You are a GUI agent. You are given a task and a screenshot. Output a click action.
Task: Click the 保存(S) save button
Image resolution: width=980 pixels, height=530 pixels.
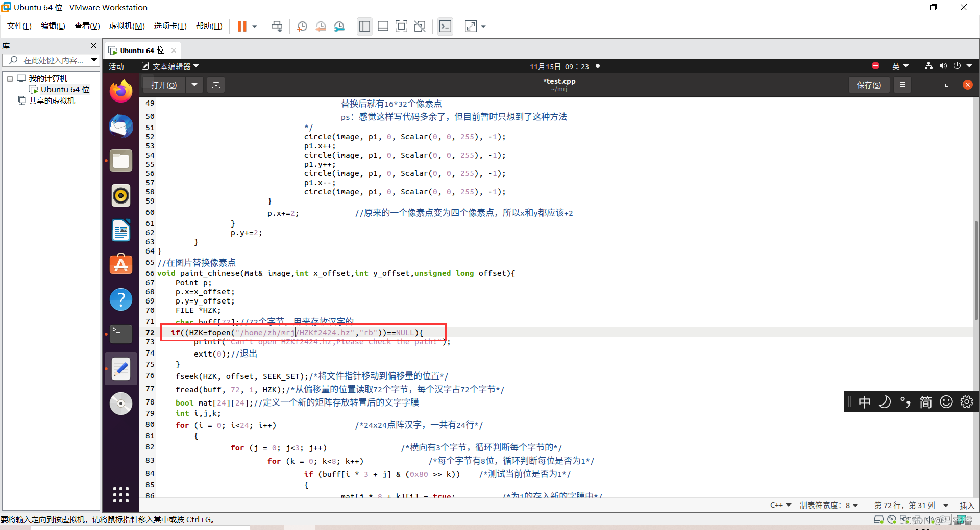[869, 85]
